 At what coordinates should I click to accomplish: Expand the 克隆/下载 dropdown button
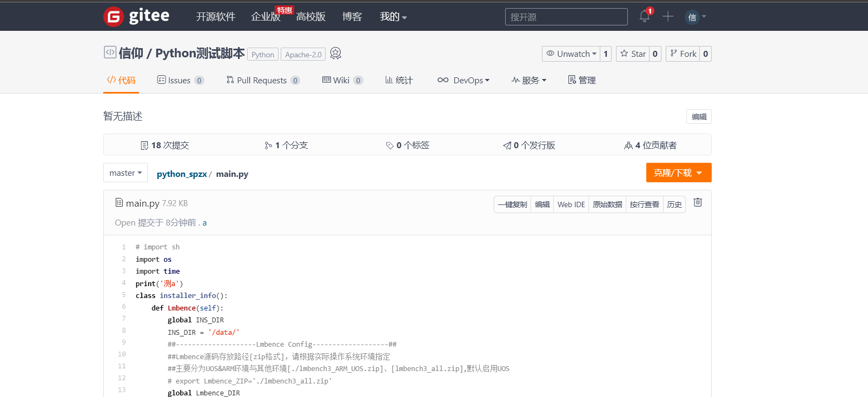coord(679,173)
